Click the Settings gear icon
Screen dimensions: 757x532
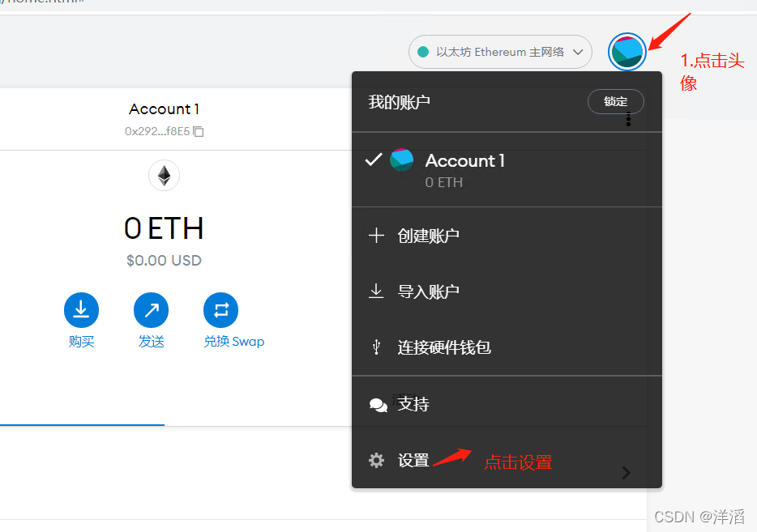click(x=377, y=460)
